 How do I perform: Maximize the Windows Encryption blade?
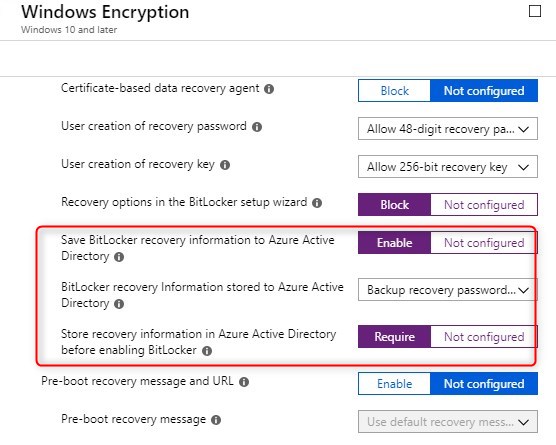[535, 11]
